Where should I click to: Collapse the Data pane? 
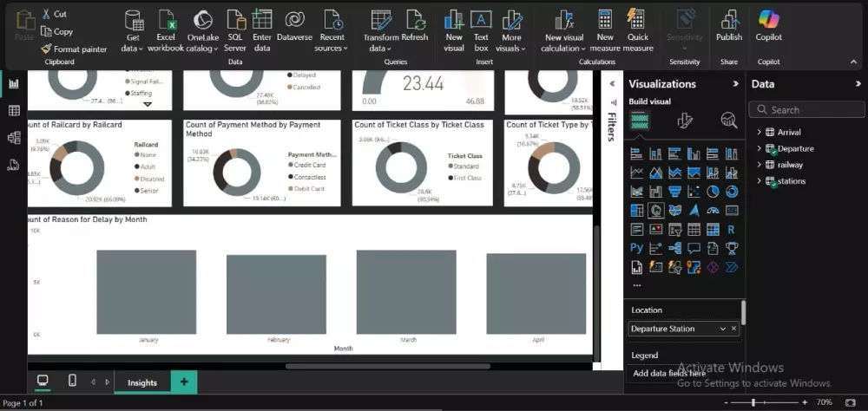[x=858, y=84]
